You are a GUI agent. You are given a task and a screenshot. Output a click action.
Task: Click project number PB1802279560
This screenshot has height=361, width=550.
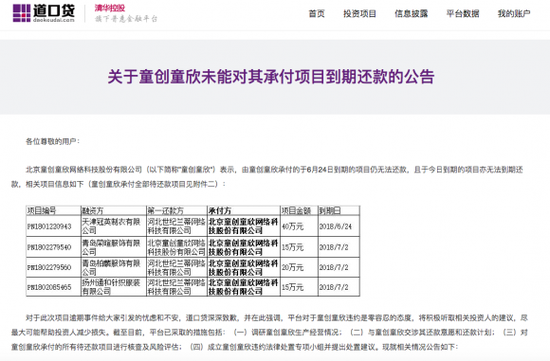pos(49,267)
